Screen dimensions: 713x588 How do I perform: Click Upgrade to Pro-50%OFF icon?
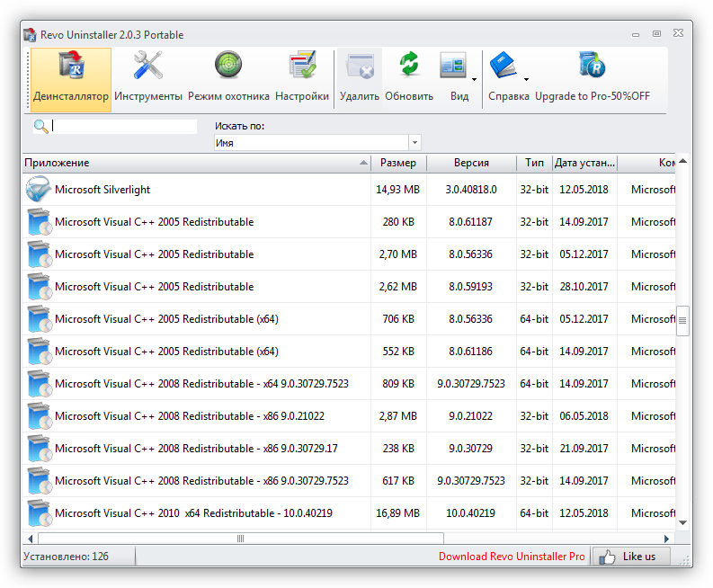(592, 64)
